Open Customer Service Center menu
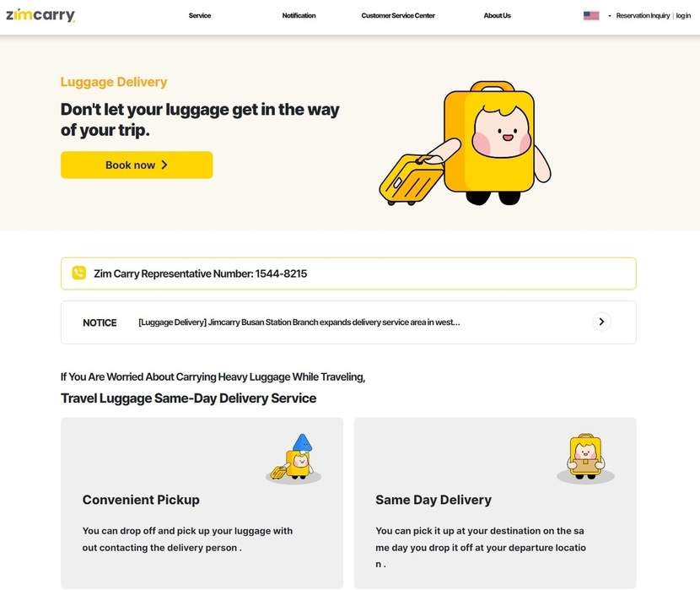 pos(398,16)
